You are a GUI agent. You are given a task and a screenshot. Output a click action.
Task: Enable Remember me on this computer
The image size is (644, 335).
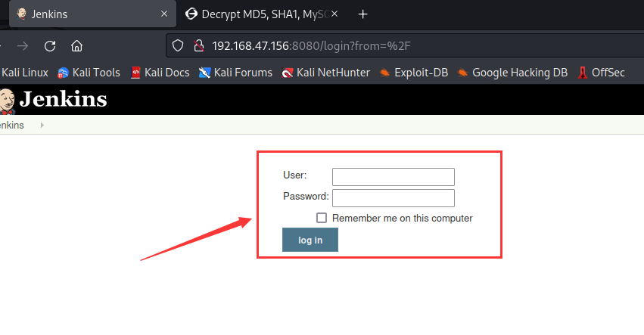[322, 218]
